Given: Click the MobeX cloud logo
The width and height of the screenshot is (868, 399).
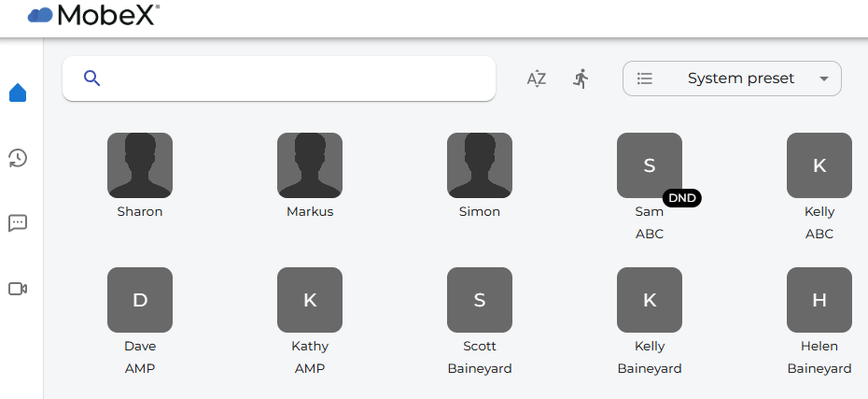Looking at the screenshot, I should point(41,15).
